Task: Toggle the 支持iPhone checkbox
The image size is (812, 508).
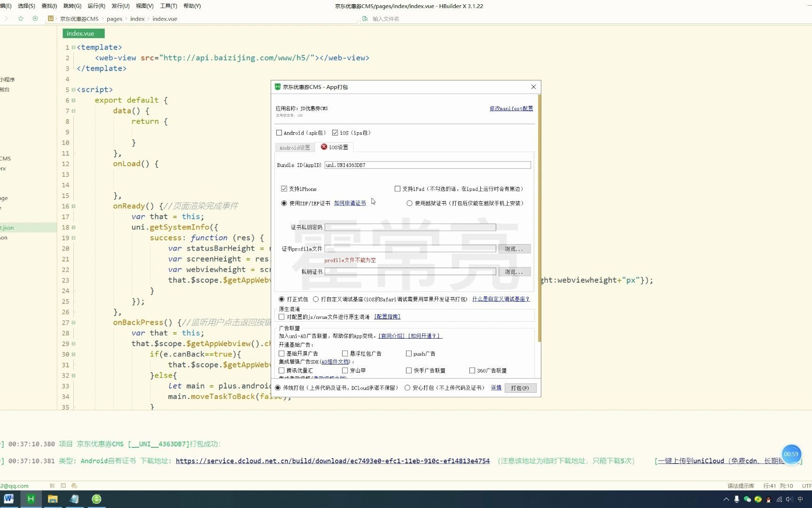Action: tap(284, 189)
